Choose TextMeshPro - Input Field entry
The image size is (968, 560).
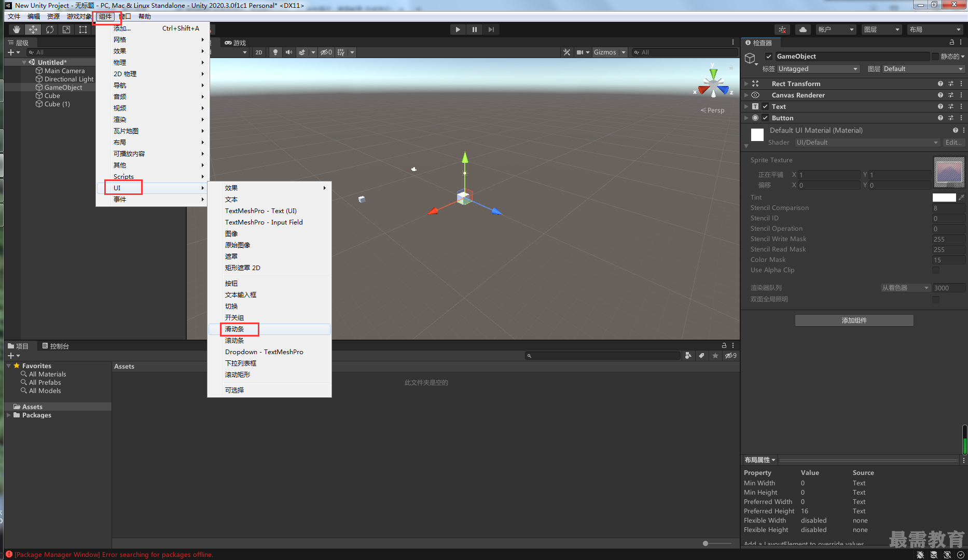269,222
